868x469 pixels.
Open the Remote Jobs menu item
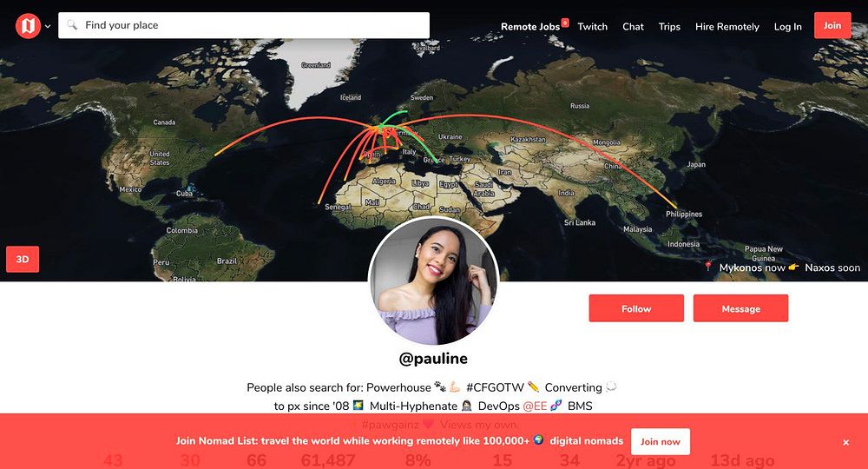529,27
